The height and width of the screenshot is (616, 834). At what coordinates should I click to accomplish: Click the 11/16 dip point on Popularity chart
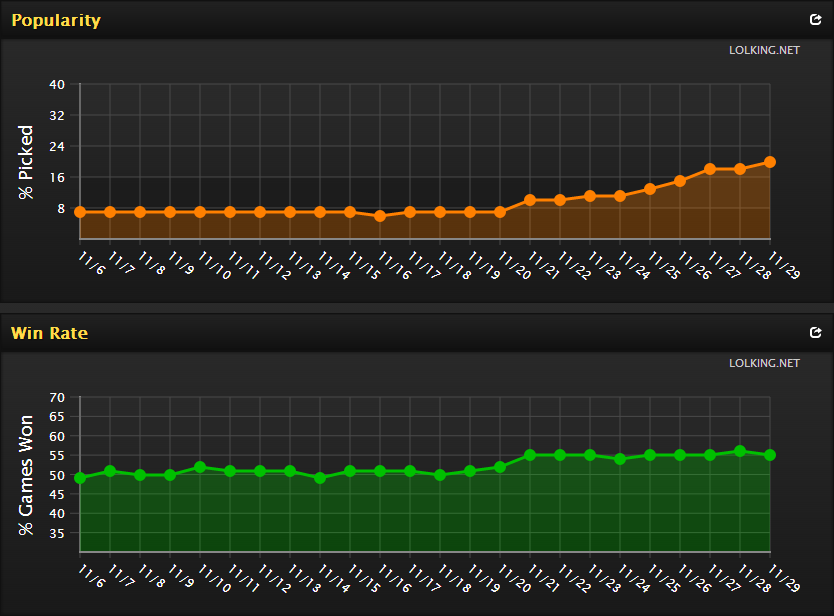tap(380, 216)
